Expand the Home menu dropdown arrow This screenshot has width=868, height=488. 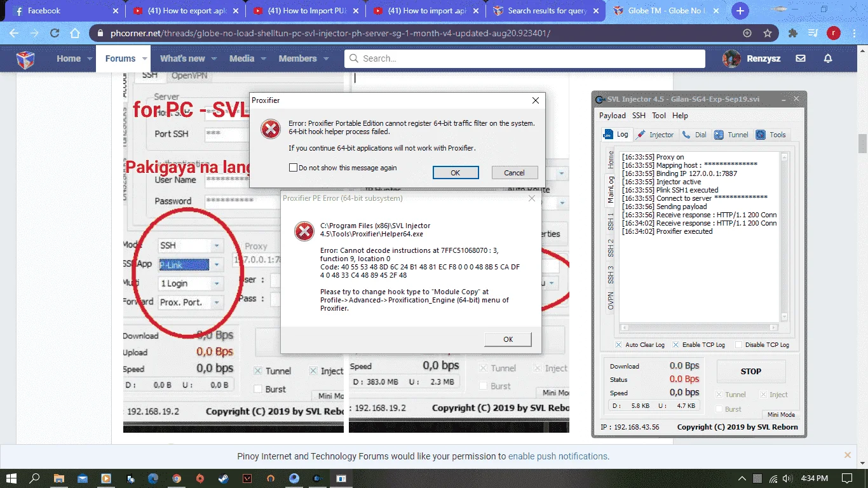pyautogui.click(x=88, y=58)
